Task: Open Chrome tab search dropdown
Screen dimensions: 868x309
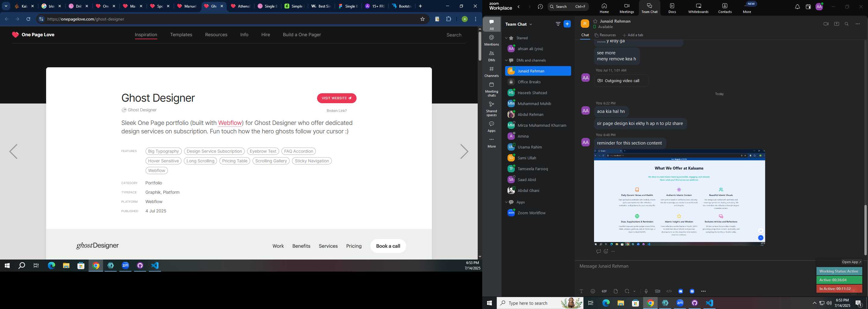Action: pyautogui.click(x=6, y=6)
